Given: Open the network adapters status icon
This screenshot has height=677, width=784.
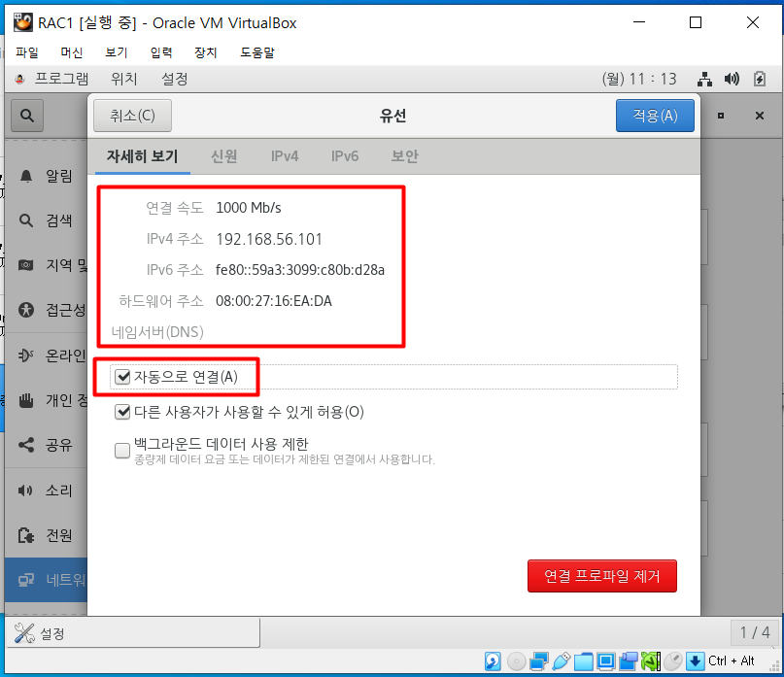Looking at the screenshot, I should 539,661.
